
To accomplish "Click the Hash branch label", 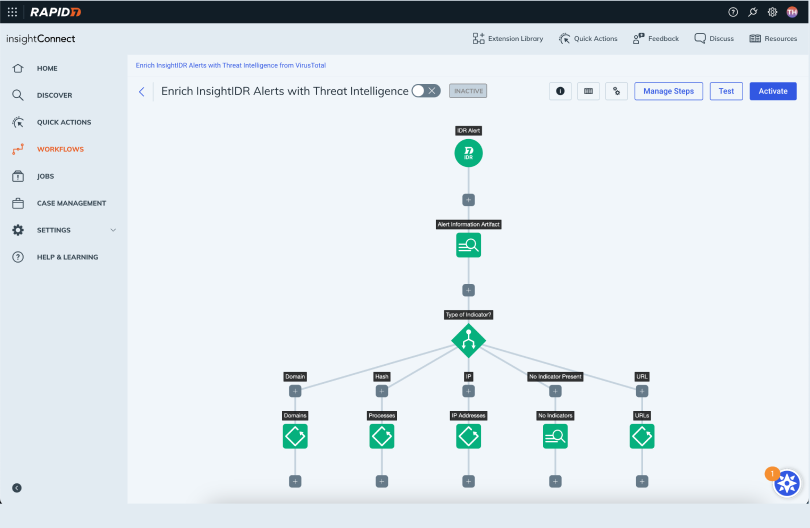I will pos(382,377).
